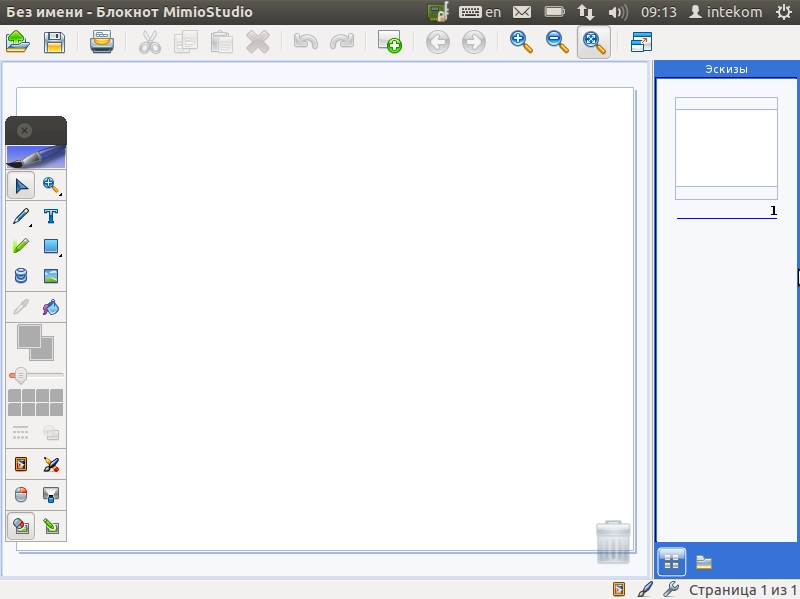Open the keyboard layout 'en' indicator
The width and height of the screenshot is (800, 599).
tap(480, 12)
